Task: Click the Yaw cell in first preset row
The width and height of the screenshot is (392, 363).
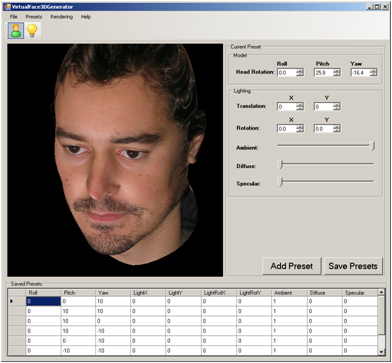Action: 113,301
